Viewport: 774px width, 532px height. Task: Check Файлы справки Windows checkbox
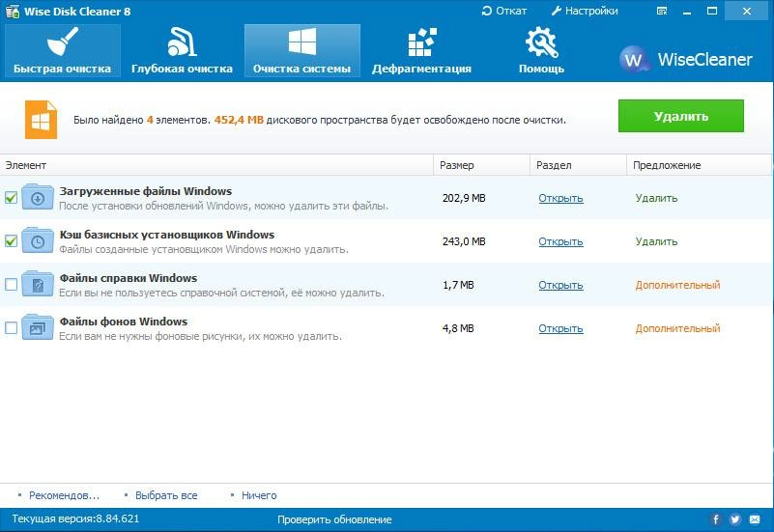[11, 285]
